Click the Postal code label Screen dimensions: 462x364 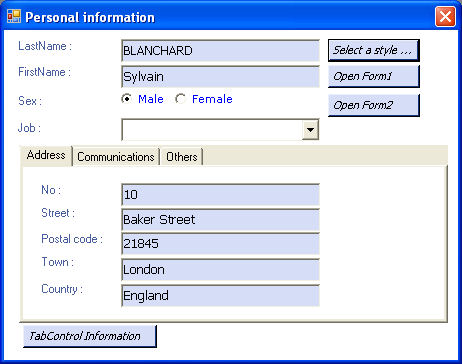pyautogui.click(x=72, y=239)
